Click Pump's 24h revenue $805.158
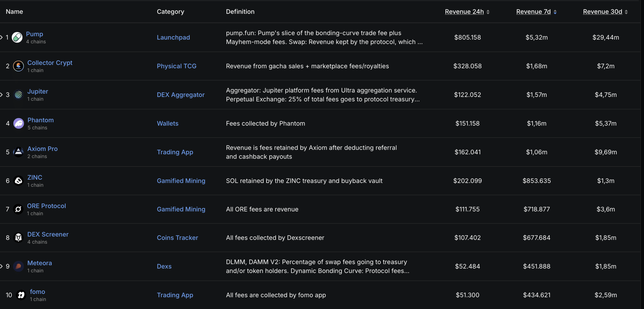The width and height of the screenshot is (644, 309). (467, 37)
